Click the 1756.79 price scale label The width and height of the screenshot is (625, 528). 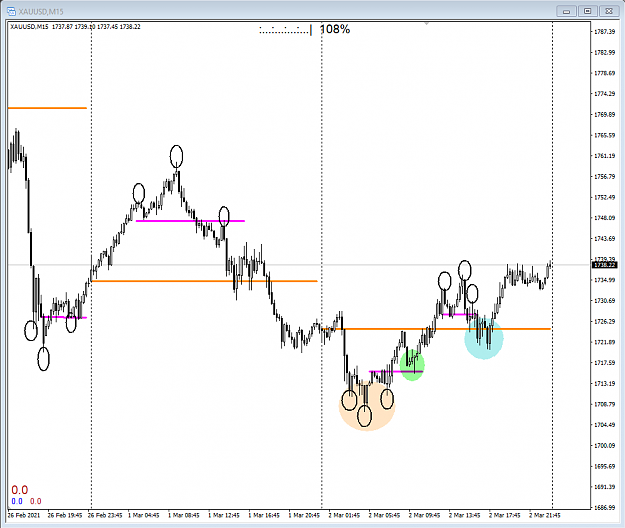[605, 177]
